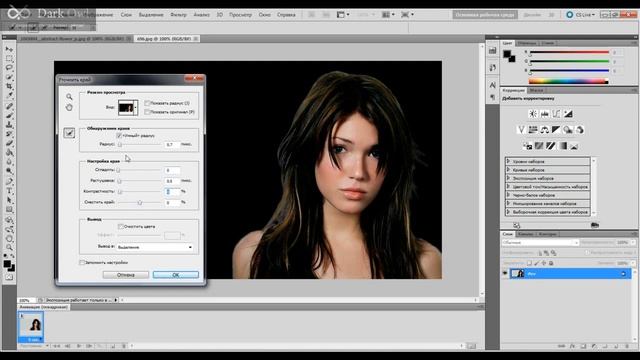Add a Photo Filter adjustment

pos(568,130)
